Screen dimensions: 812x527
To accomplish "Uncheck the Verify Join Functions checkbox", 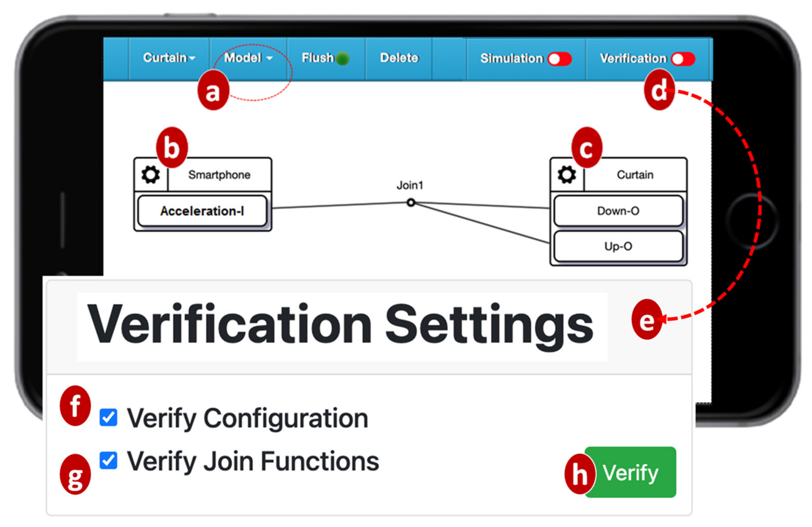I will click(x=108, y=461).
